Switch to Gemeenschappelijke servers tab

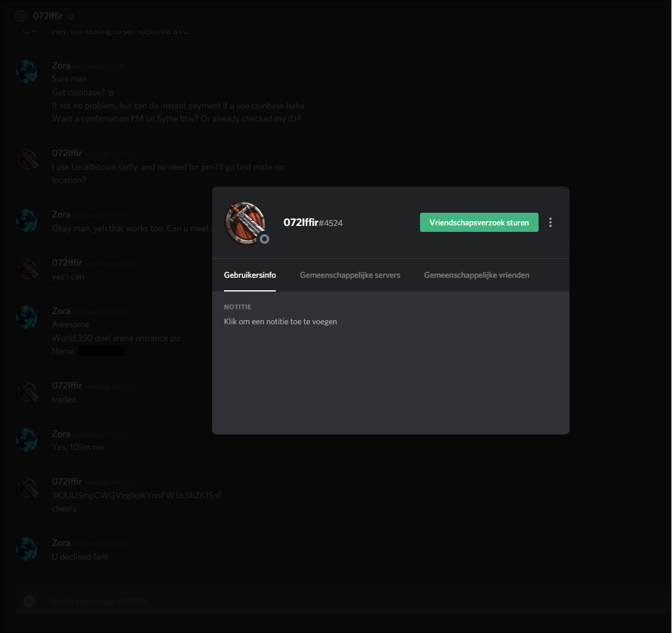pyautogui.click(x=350, y=275)
